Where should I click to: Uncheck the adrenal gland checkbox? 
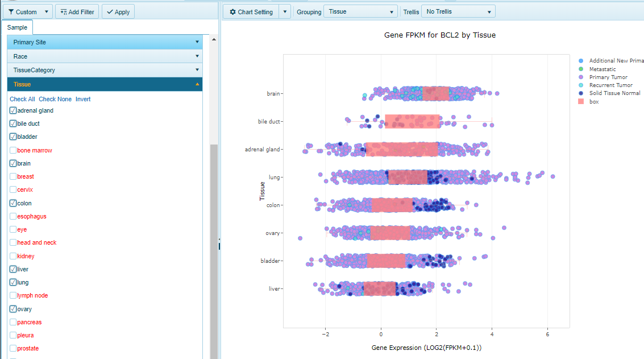[13, 110]
